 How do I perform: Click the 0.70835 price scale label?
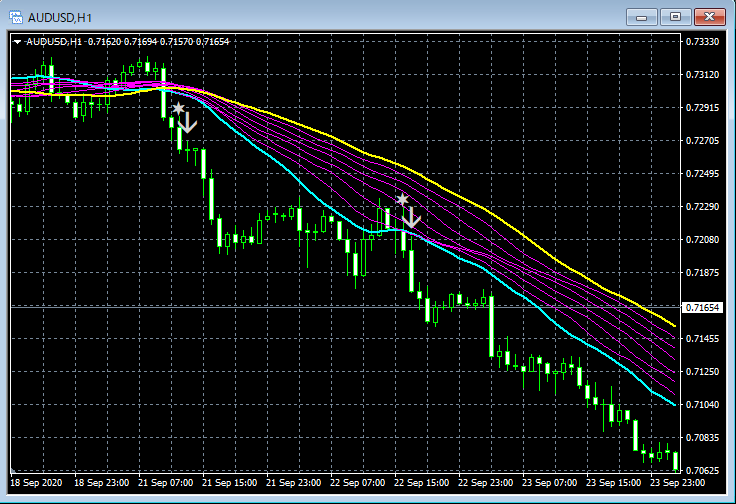(x=702, y=438)
